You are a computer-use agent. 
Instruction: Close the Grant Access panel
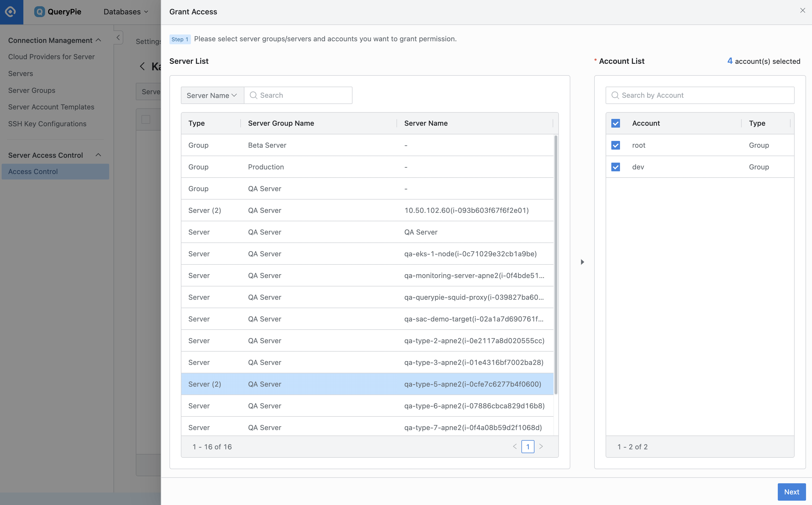pos(802,11)
